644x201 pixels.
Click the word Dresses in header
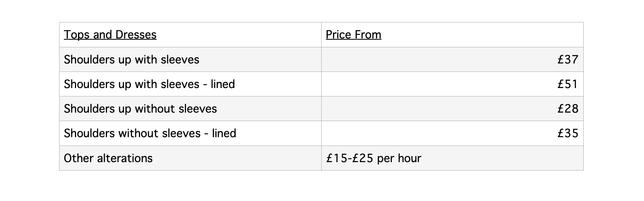point(136,35)
